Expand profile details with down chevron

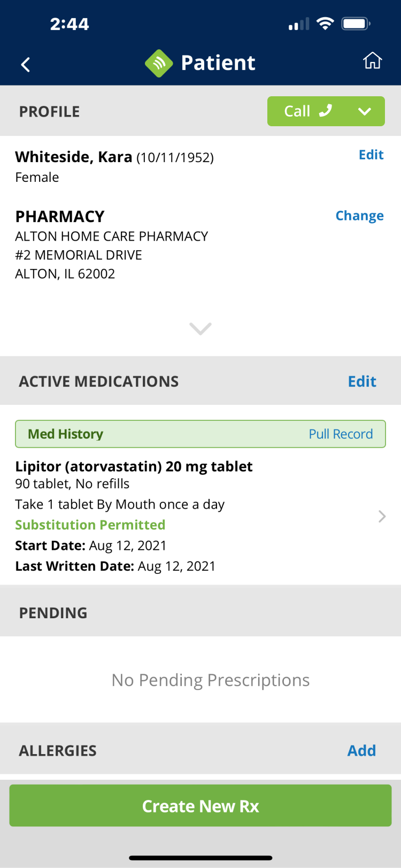point(200,328)
